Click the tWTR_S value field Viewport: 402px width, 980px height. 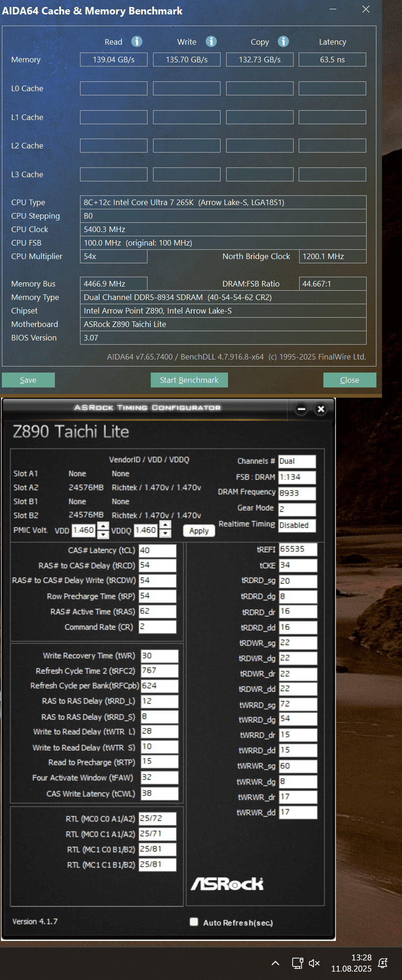(x=160, y=747)
